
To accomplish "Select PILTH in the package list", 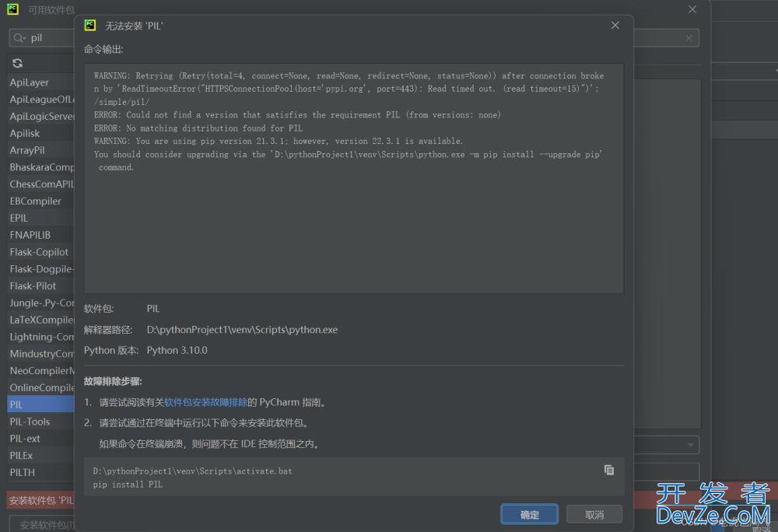I will coord(40,472).
